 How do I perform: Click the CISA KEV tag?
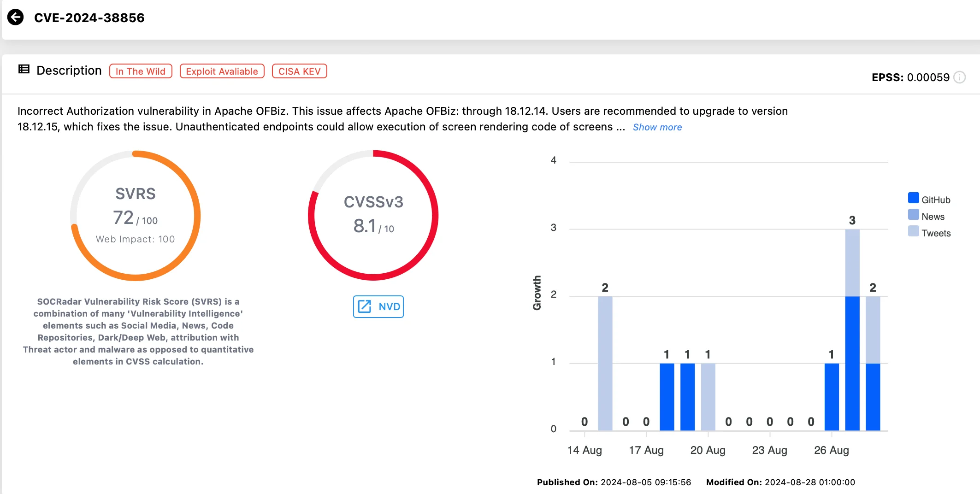pos(300,71)
